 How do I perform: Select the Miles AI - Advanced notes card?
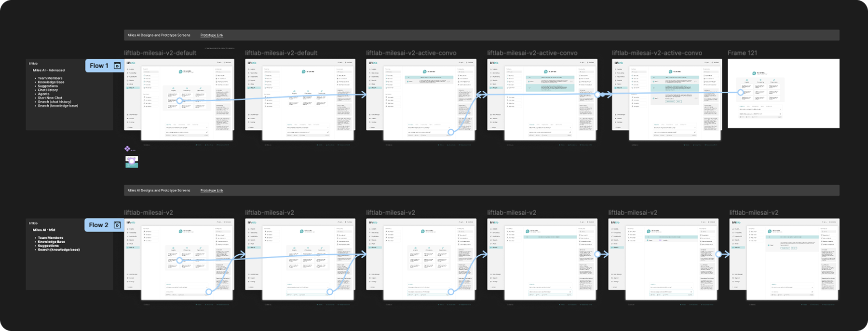coord(69,95)
